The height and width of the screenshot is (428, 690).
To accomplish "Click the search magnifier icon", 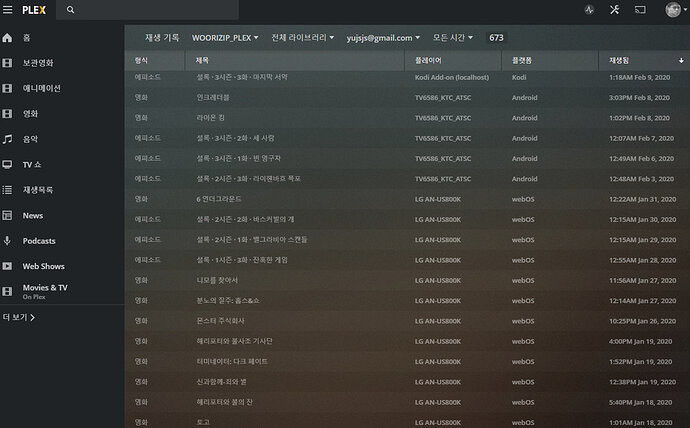I will tap(70, 10).
